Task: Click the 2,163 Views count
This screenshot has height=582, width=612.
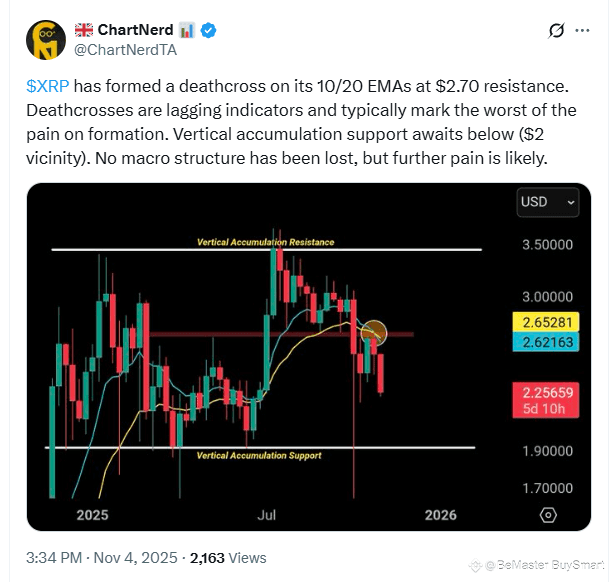Action: (x=228, y=558)
